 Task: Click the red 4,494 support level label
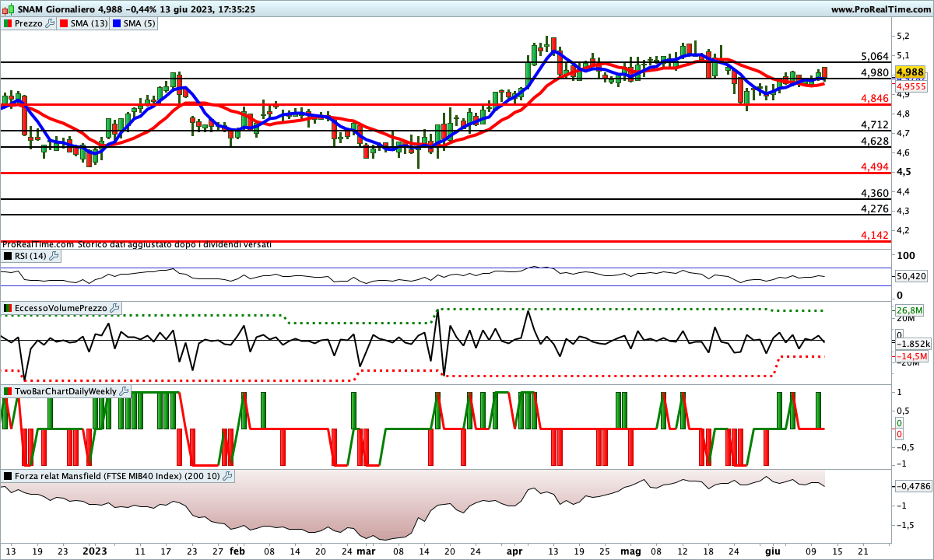(875, 167)
